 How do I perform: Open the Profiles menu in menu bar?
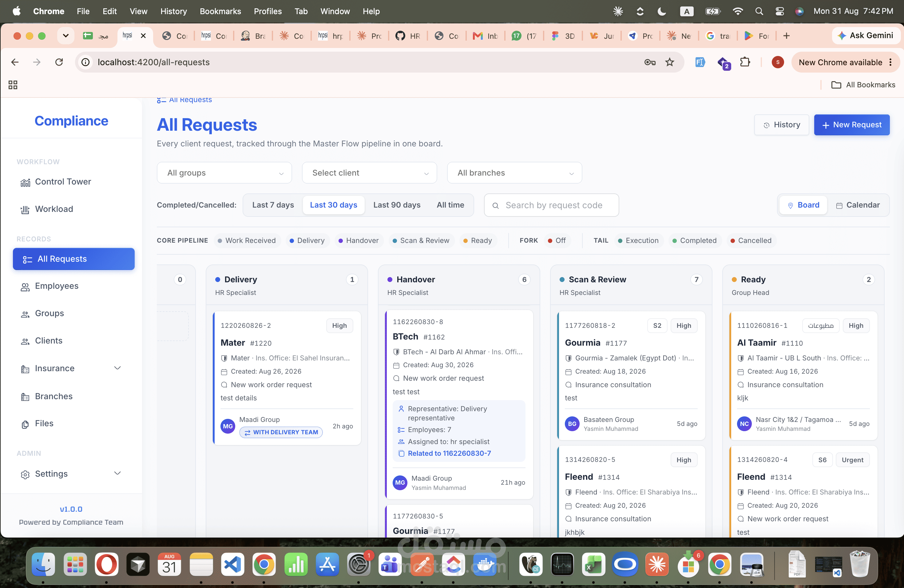[268, 11]
